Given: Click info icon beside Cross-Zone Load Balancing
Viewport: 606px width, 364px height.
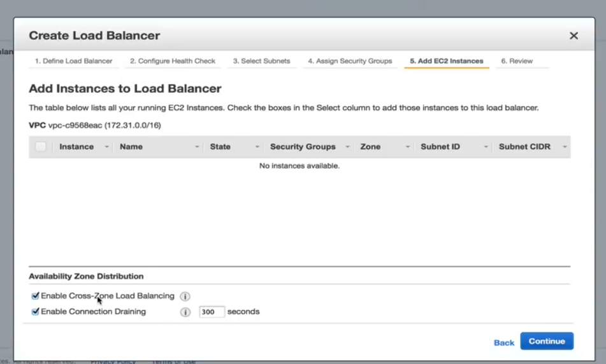Looking at the screenshot, I should tap(185, 297).
